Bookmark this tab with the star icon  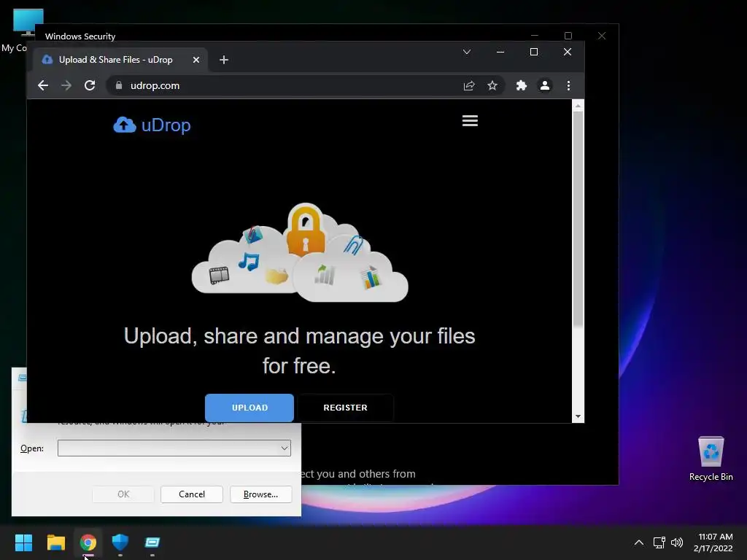click(x=492, y=86)
